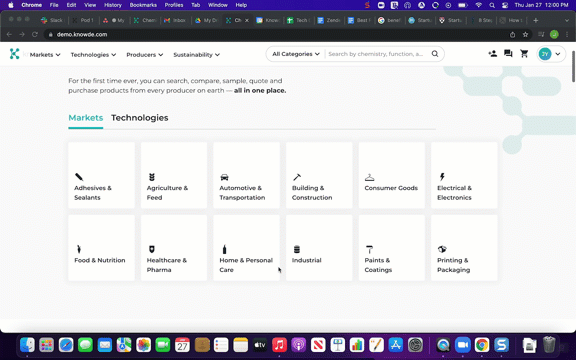Switch to the Pod 1 browser tab
Screen dimensions: 576x360
coord(83,20)
